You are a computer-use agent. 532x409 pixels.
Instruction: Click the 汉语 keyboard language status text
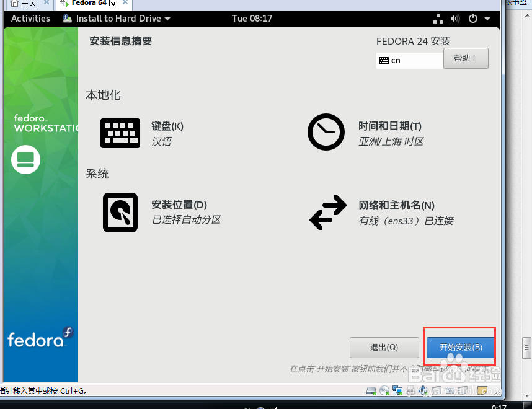coord(161,141)
